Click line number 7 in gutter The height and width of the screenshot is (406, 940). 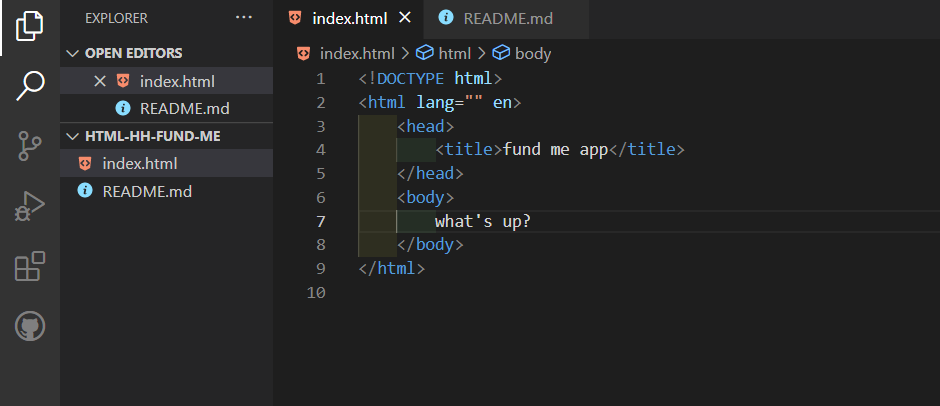321,221
